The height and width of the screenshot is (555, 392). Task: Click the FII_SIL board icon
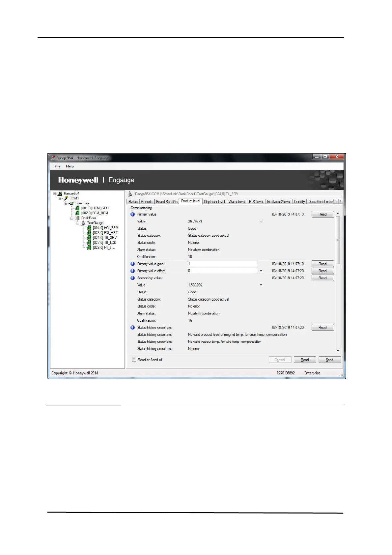(89, 248)
